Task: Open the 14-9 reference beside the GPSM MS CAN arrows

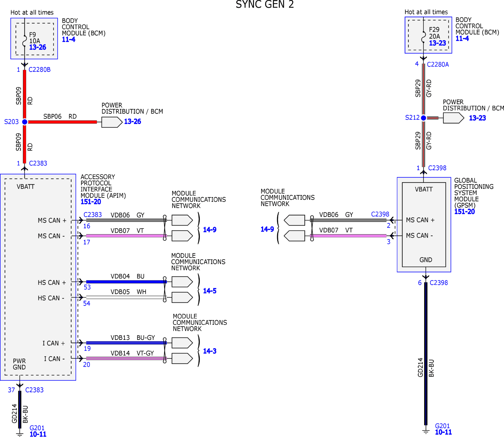Action: point(267,229)
